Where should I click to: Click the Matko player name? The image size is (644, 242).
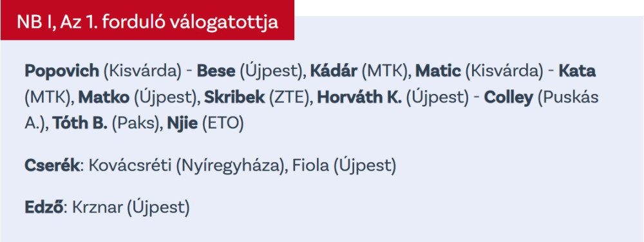click(104, 98)
